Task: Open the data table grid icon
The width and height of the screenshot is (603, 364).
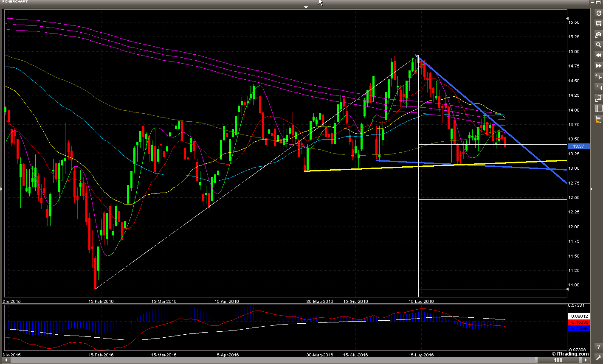Action: [598, 109]
